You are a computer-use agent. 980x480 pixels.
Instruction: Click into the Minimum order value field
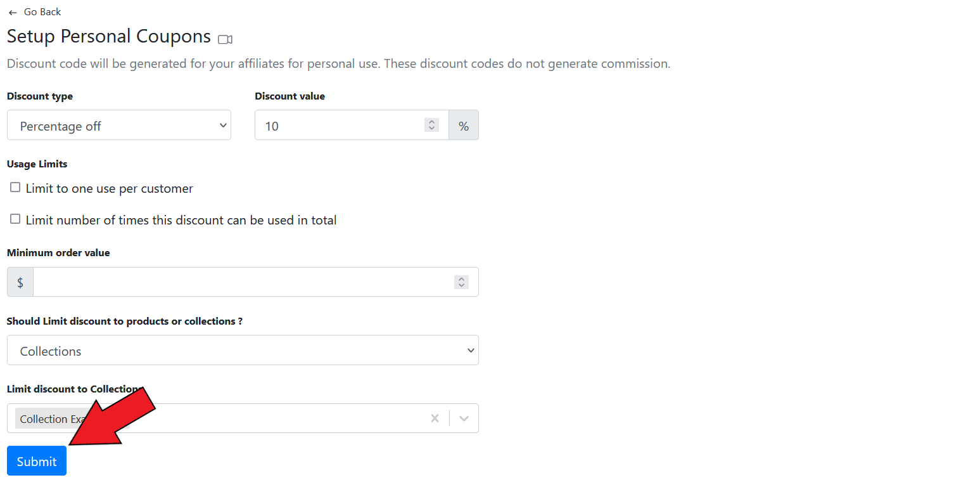pos(241,282)
